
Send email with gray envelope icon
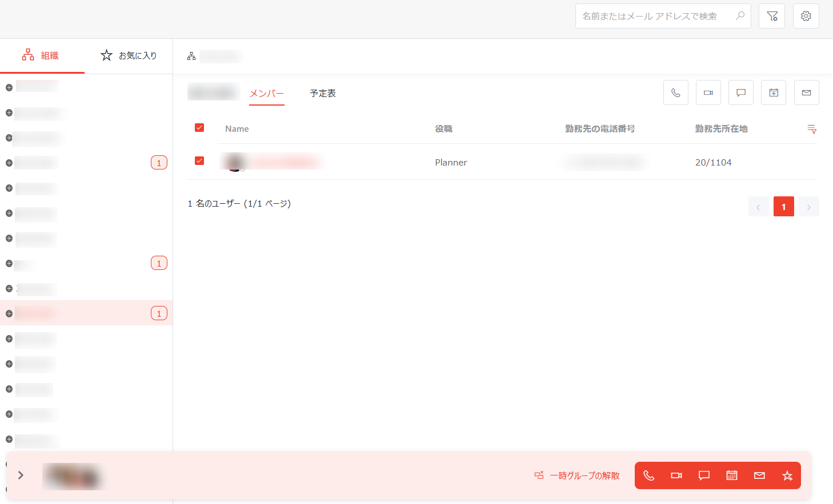coord(807,92)
